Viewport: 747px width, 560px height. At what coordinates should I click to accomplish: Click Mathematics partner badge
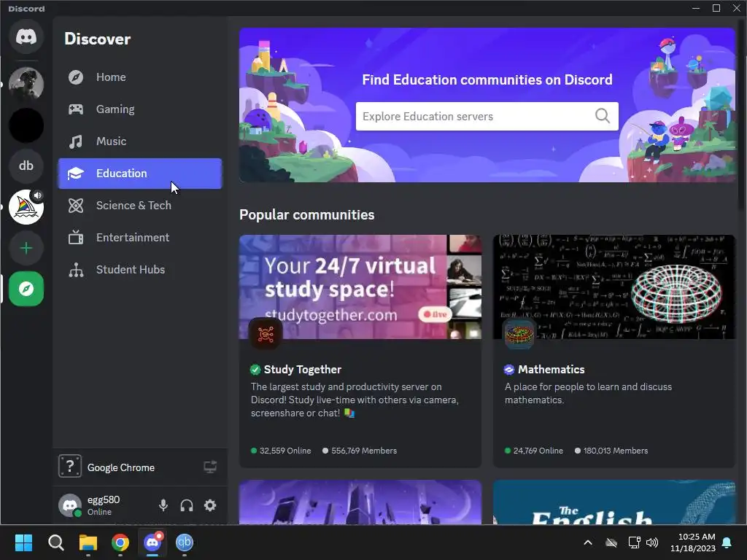click(x=509, y=370)
